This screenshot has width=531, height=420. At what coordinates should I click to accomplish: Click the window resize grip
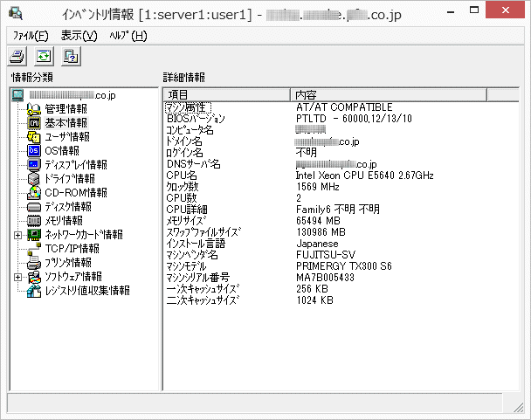click(x=518, y=408)
